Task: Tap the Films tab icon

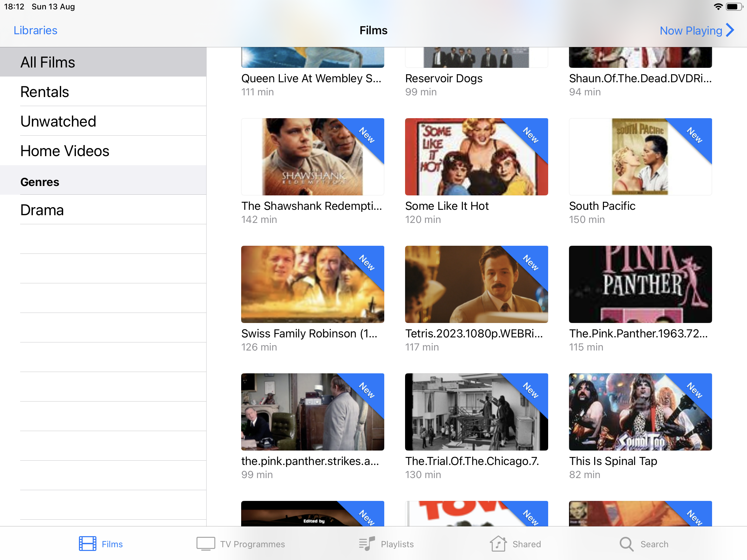Action: (x=87, y=544)
